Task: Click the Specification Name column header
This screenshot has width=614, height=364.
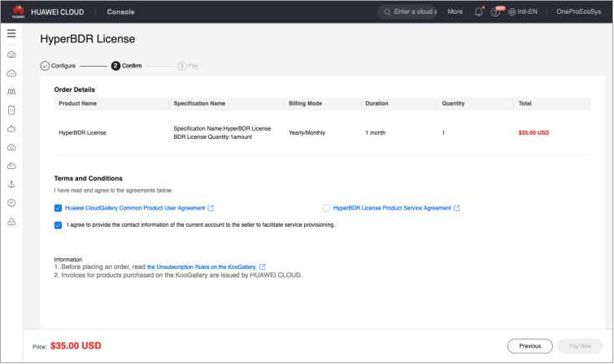Action: point(199,103)
